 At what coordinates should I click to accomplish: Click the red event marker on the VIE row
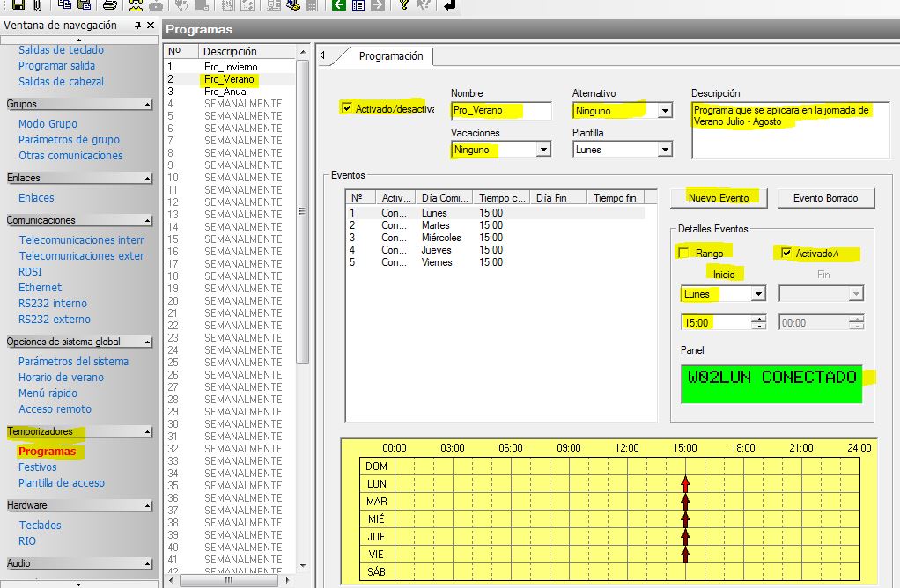pos(685,555)
